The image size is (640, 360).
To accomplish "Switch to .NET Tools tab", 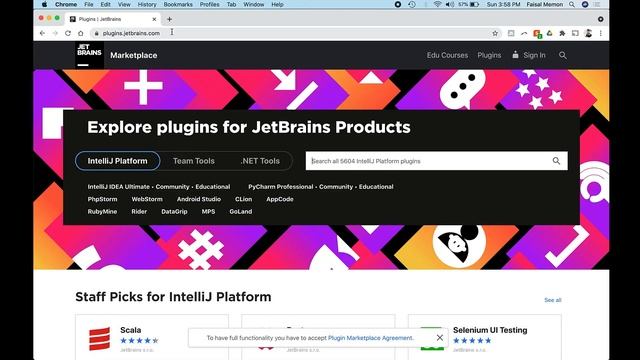I will 260,161.
